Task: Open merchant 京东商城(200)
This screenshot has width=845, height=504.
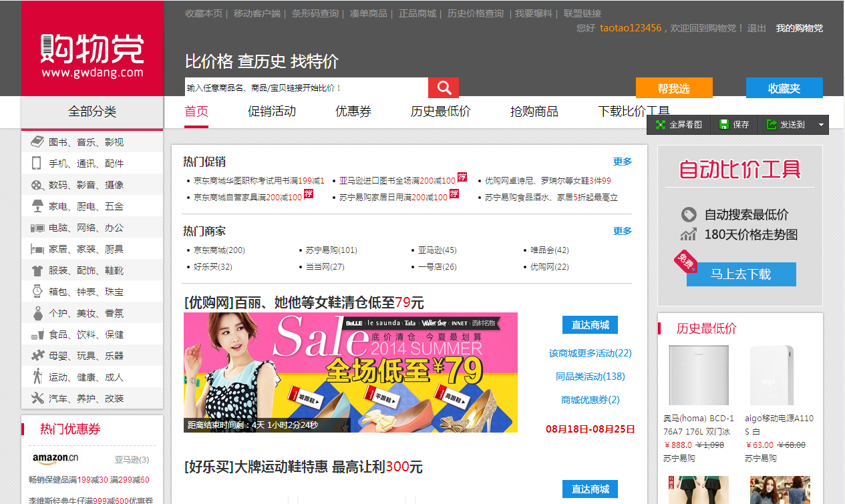Action: (219, 250)
